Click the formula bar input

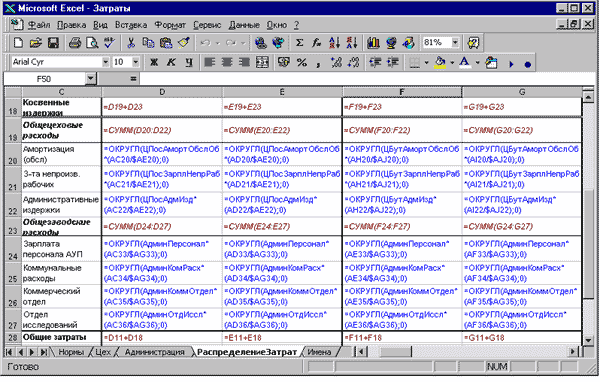368,79
